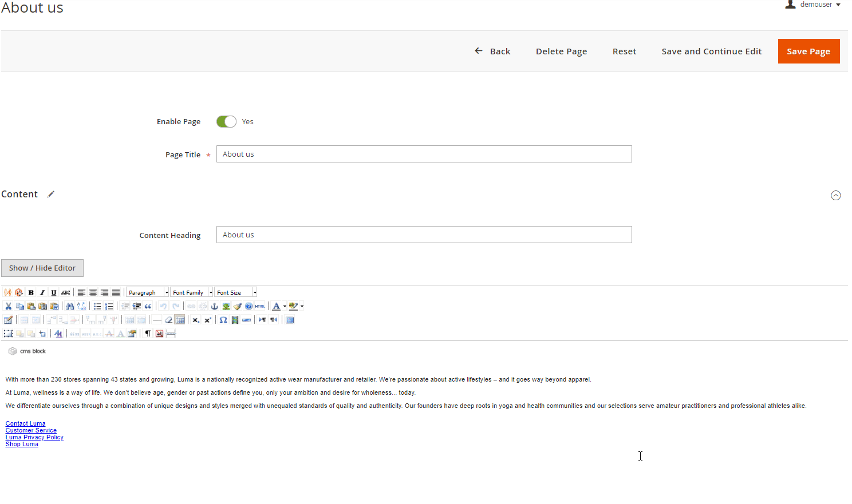852x504 pixels.
Task: Align text left
Action: coord(81,292)
